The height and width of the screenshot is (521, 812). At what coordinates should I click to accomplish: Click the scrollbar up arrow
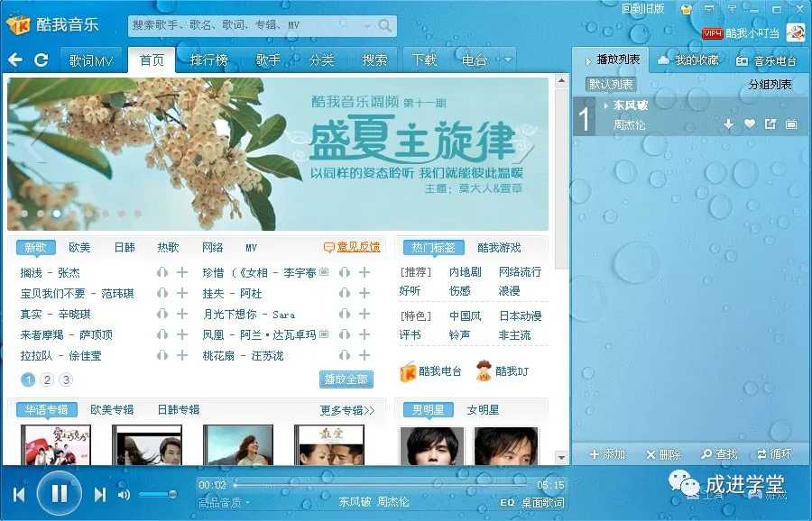pos(561,81)
